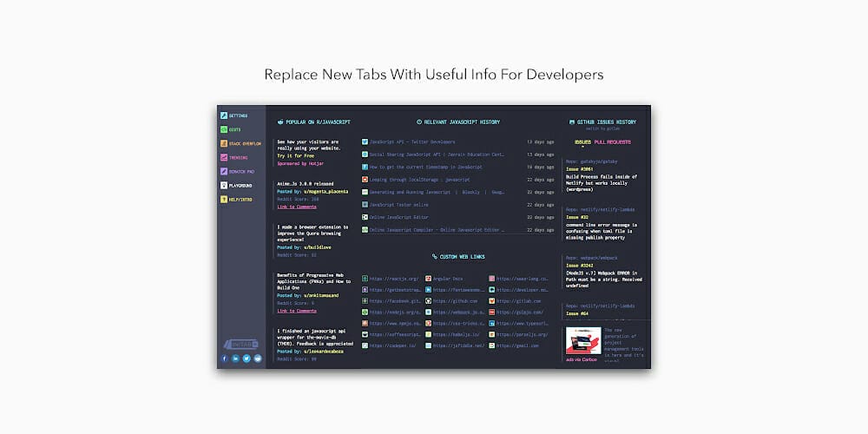Click the chat icon beside Twitter
This screenshot has height=434, width=868.
point(258,358)
